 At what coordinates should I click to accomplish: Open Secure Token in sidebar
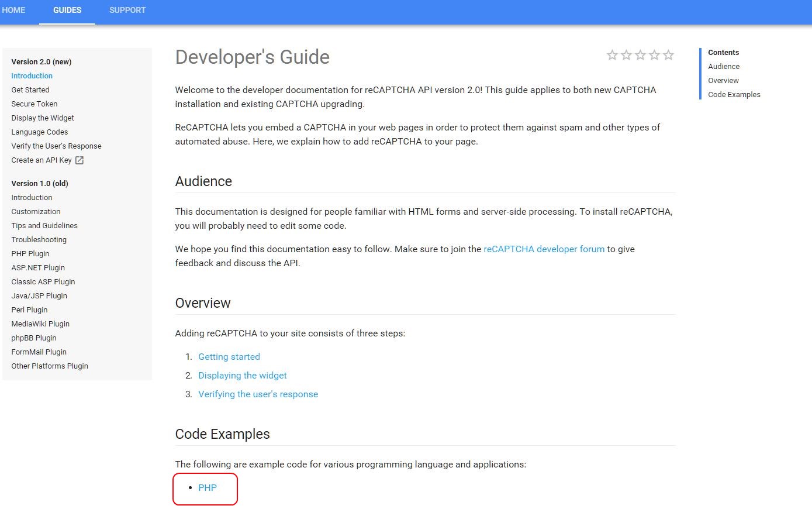[34, 104]
